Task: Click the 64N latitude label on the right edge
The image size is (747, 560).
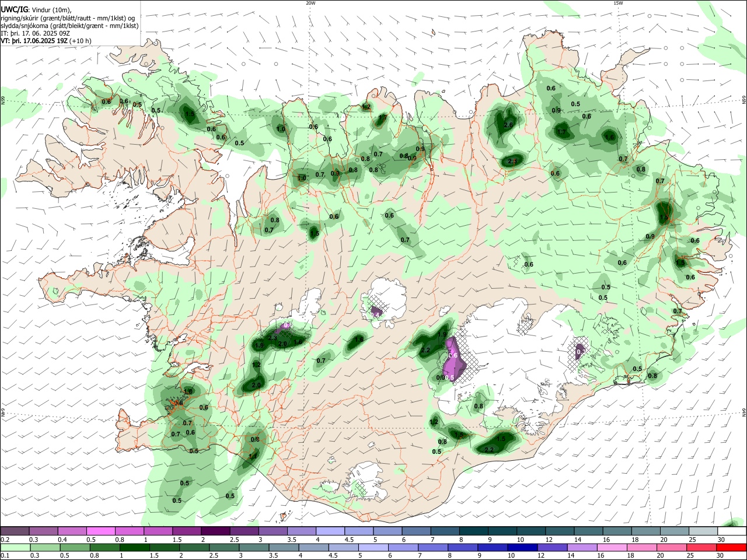Action: coord(744,412)
